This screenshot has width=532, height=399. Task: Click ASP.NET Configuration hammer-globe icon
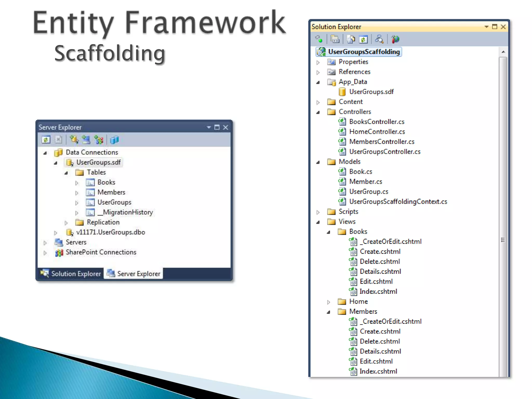(395, 39)
